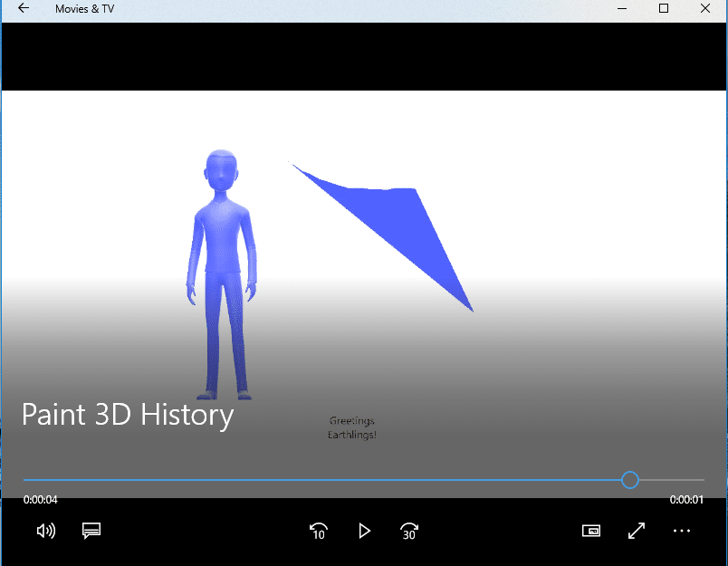Click the seek bar position handle
728x566 pixels.
pyautogui.click(x=630, y=480)
